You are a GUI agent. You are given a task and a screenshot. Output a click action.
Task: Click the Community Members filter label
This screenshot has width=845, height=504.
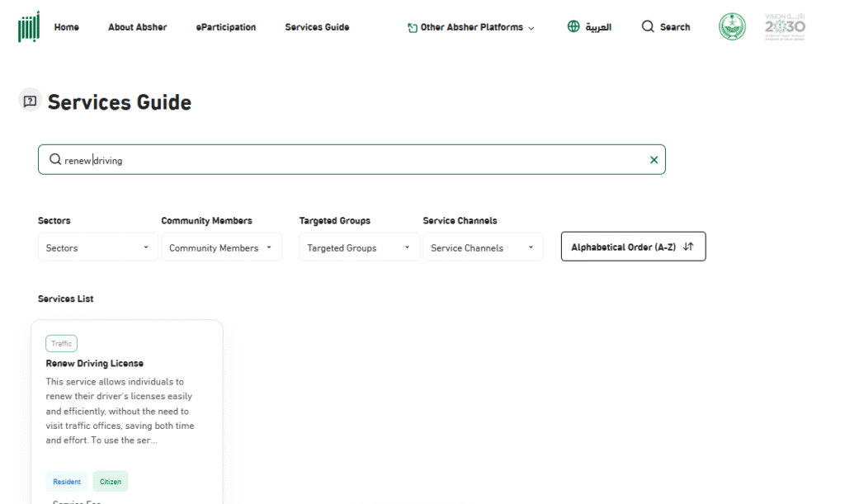pyautogui.click(x=206, y=221)
